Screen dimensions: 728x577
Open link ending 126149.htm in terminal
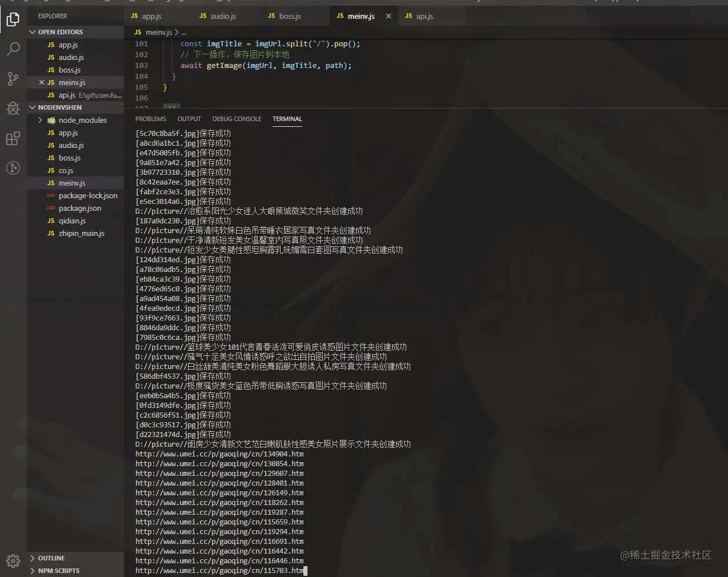[219, 493]
